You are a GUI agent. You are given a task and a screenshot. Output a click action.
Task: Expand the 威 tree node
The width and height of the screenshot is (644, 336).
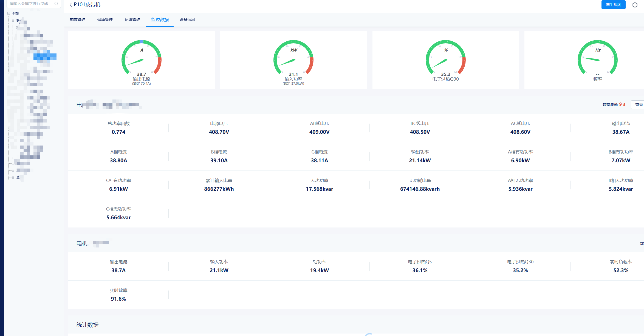point(13,177)
